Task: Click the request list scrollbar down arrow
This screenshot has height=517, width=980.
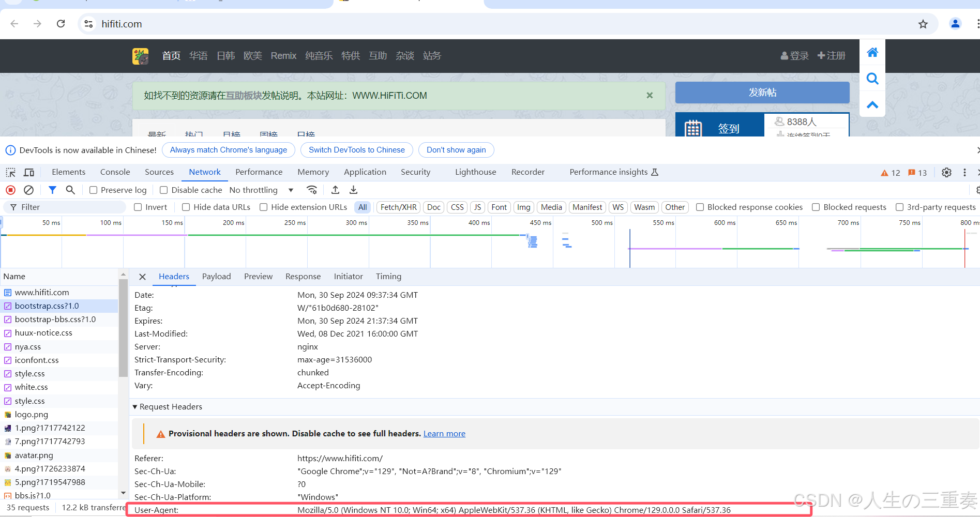Action: [x=123, y=493]
